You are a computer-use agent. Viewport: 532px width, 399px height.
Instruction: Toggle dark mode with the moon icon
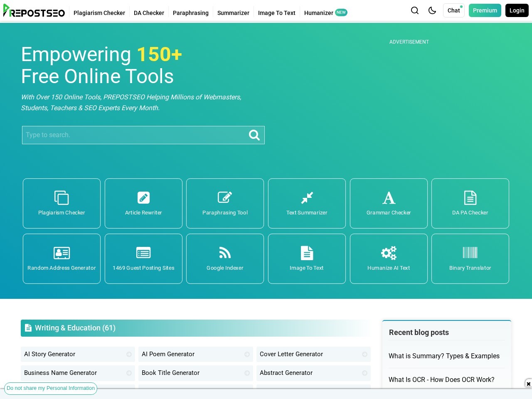coord(432,10)
